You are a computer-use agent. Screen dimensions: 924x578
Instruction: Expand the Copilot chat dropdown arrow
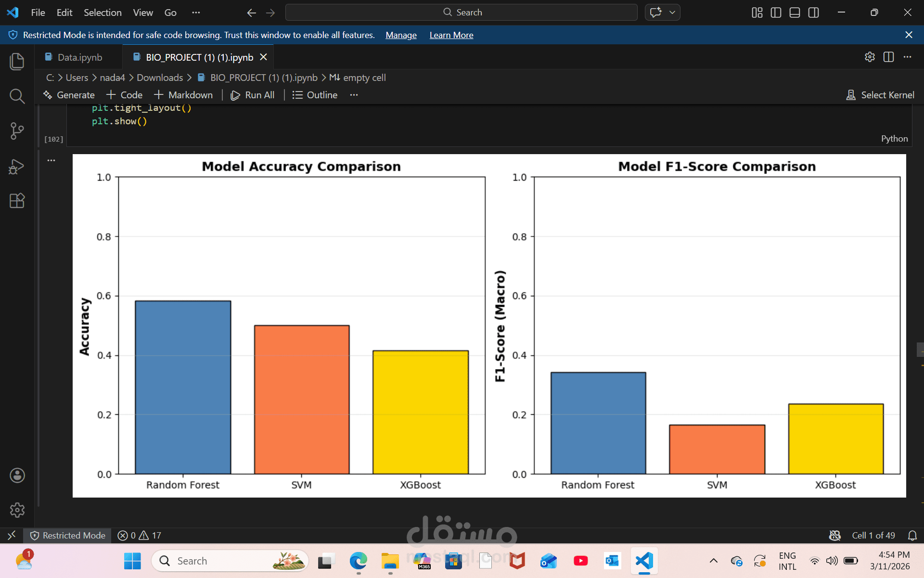(x=672, y=13)
